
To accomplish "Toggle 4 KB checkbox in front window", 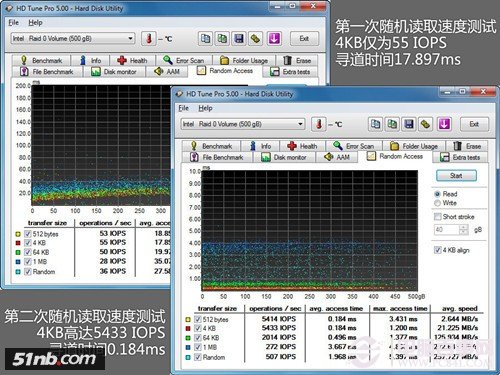I will 198,328.
